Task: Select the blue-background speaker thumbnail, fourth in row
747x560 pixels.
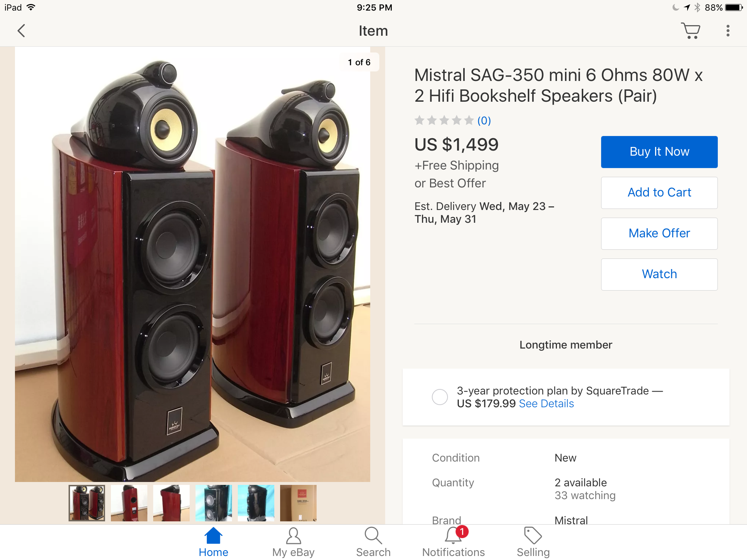Action: click(214, 503)
